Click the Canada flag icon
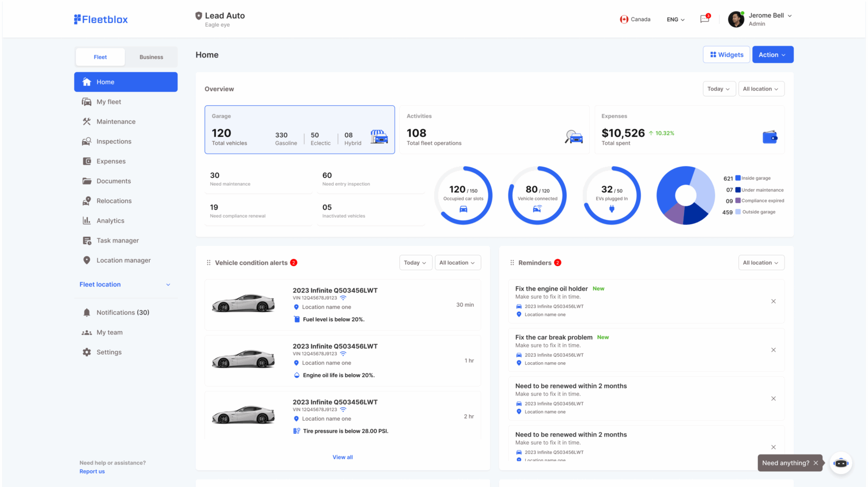This screenshot has height=487, width=868. [x=624, y=19]
